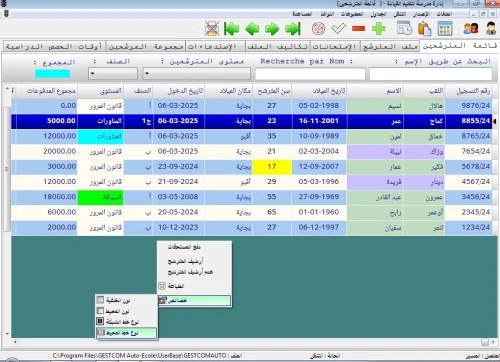Screen dimensions: 500x362
Task: Click the table vertical scrollbar down arrow
Action: point(7,333)
